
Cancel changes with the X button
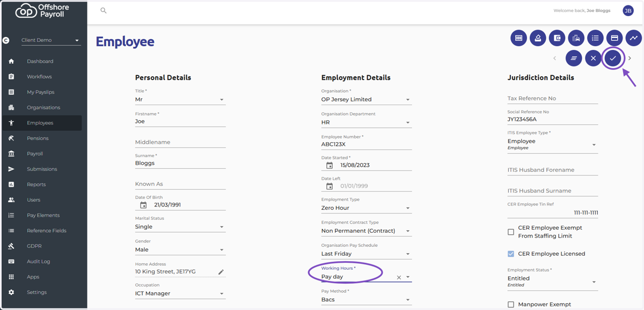pos(593,58)
